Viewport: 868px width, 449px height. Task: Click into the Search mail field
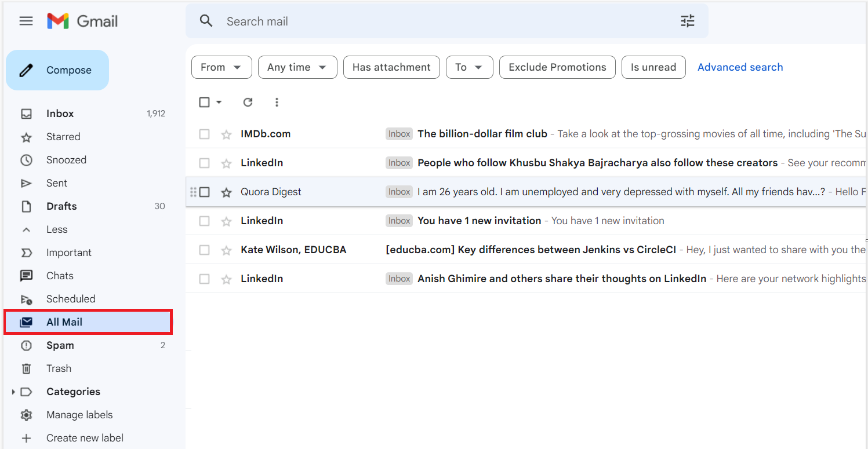[446, 21]
